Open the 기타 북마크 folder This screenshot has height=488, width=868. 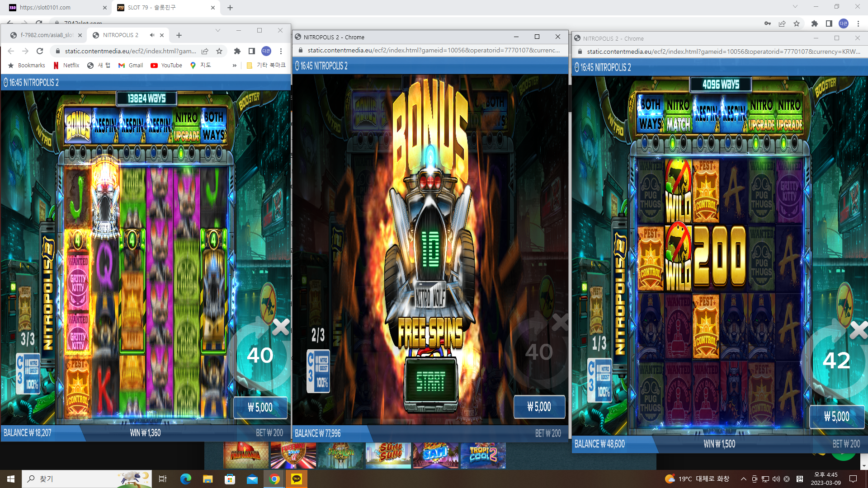266,66
